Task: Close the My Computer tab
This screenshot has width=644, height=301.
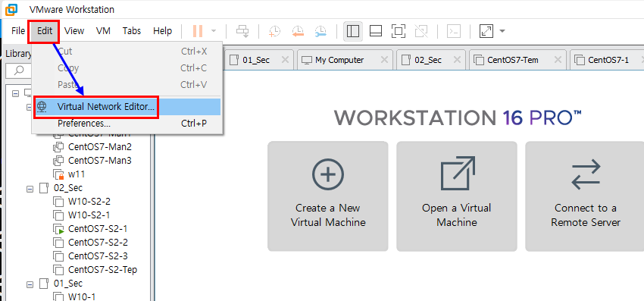Action: click(x=384, y=60)
